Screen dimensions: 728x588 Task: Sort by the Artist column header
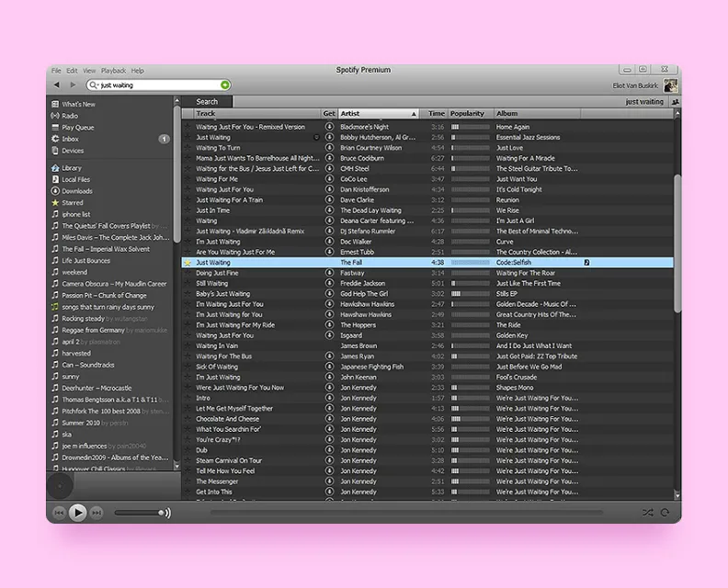[379, 113]
